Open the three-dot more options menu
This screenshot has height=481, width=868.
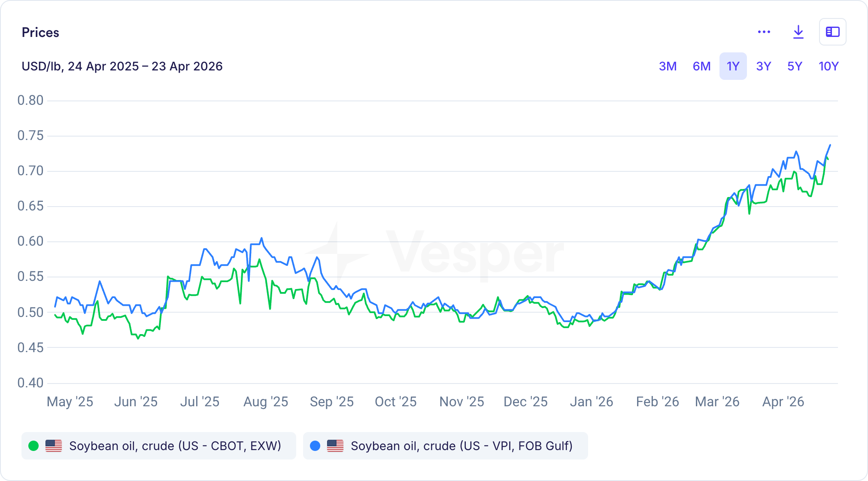[x=764, y=32]
